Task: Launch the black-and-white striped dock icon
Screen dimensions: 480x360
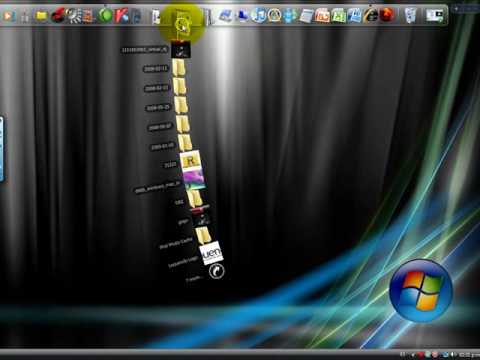Action: click(x=73, y=16)
